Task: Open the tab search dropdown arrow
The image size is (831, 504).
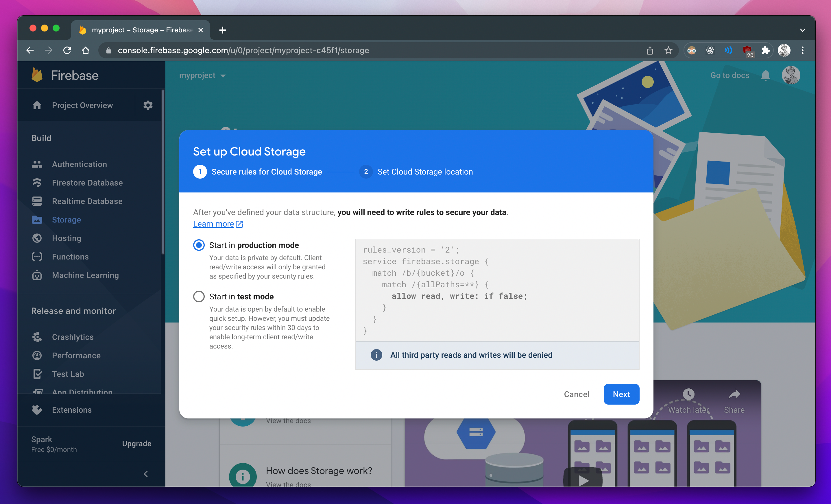Action: (803, 30)
